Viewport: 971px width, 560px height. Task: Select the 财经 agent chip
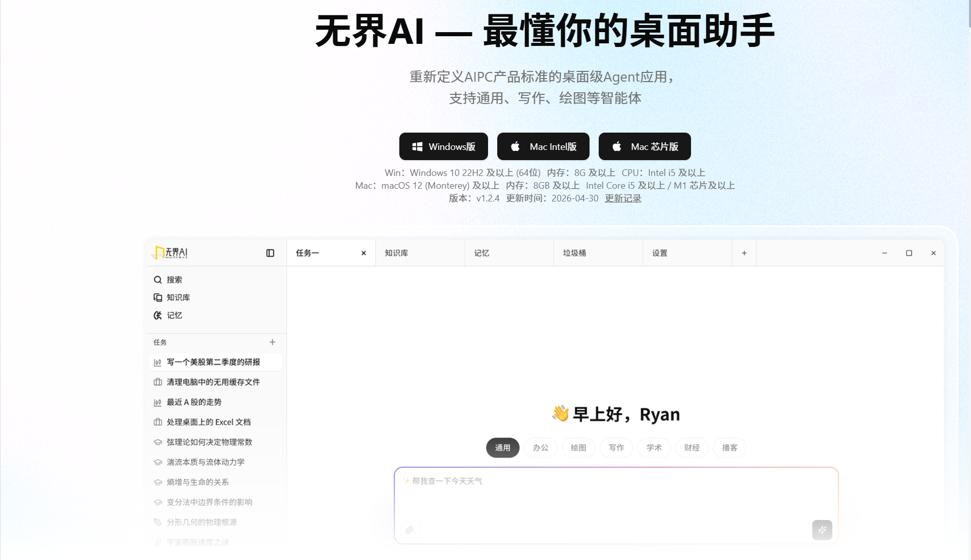[692, 448]
